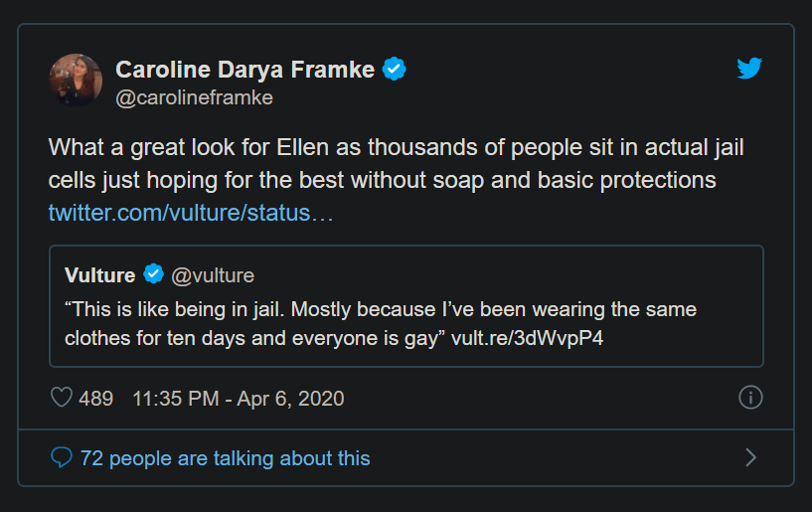Open Caroline Darya Framke's profile picture
The height and width of the screenshot is (512, 812).
click(76, 80)
